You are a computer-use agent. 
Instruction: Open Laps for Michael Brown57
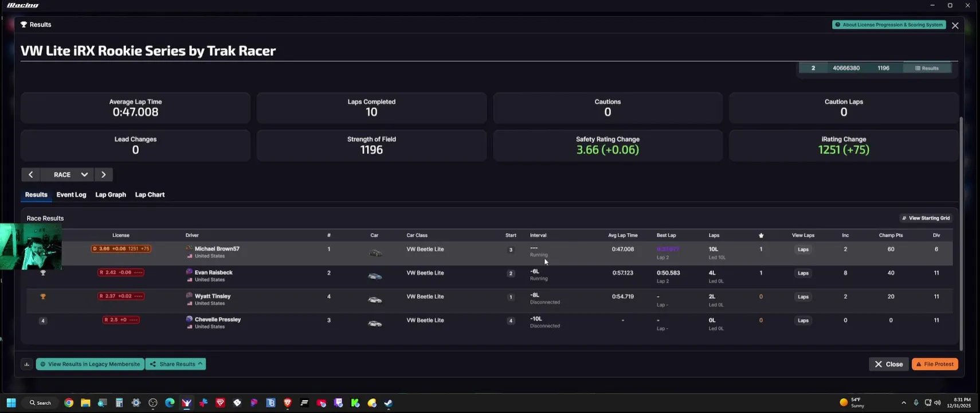[803, 250]
